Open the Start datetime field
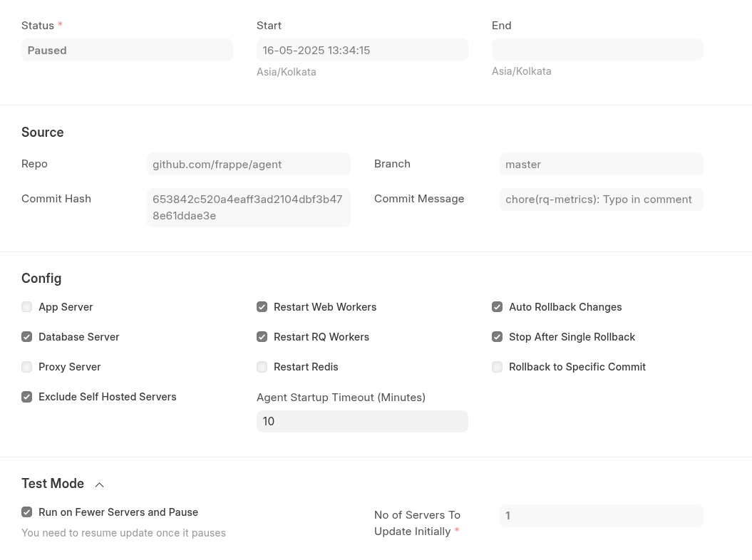The width and height of the screenshot is (752, 560). pos(362,50)
